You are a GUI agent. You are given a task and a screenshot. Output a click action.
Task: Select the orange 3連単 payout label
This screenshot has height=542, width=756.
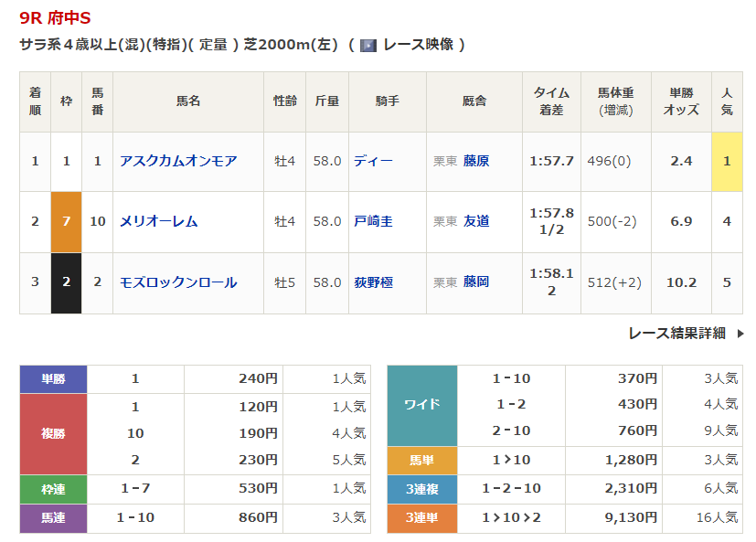421,518
